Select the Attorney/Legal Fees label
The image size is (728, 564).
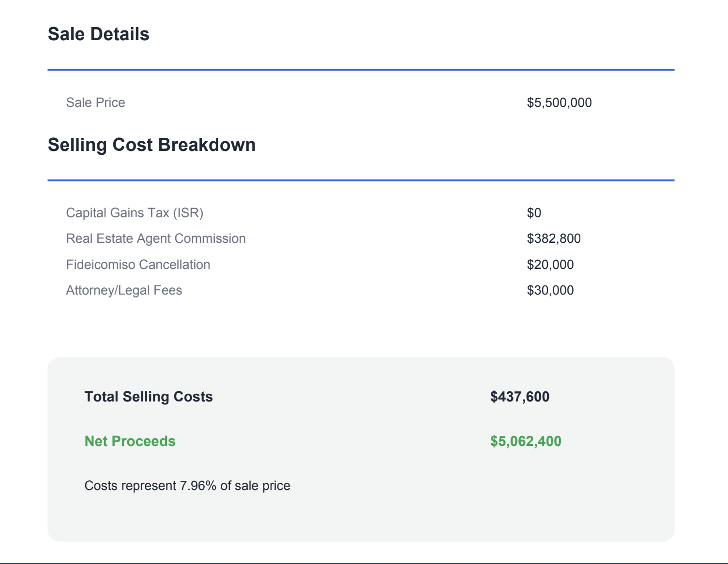[124, 290]
